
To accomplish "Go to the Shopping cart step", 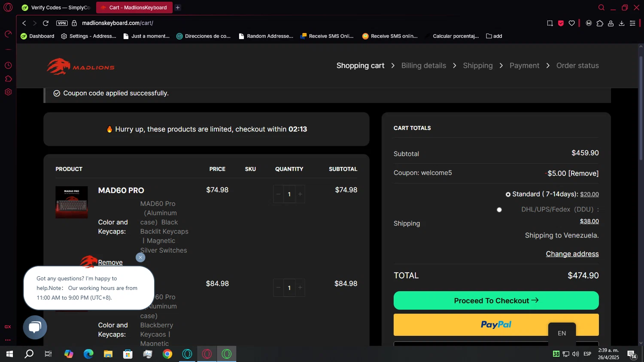I will [360, 66].
